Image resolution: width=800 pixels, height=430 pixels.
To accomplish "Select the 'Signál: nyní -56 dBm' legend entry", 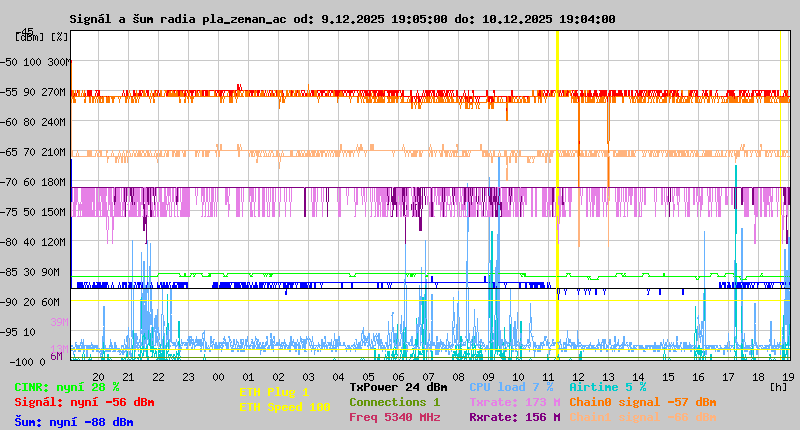I will point(84,402).
